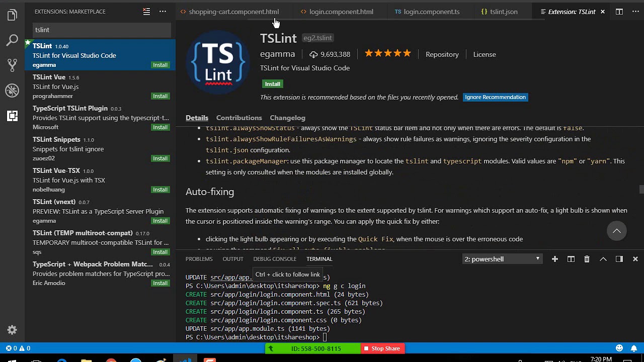Screen dimensions: 644x362
Task: Add a new terminal with plus icon
Action: [555, 259]
